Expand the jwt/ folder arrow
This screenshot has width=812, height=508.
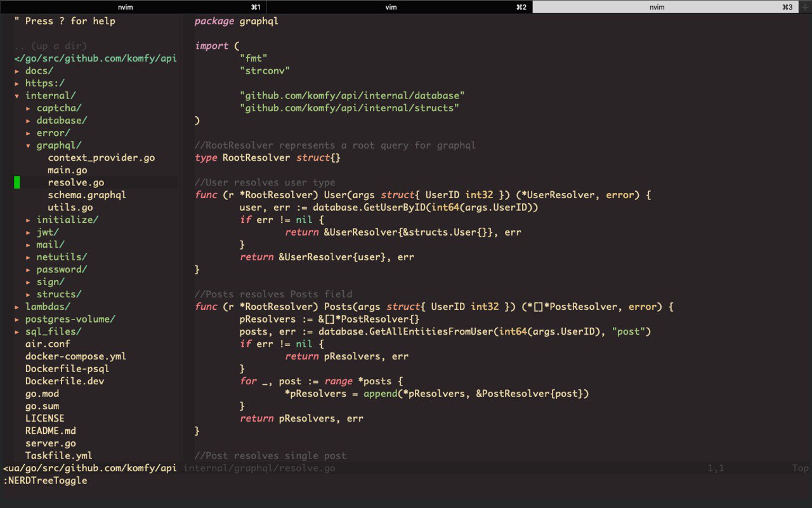[x=29, y=232]
